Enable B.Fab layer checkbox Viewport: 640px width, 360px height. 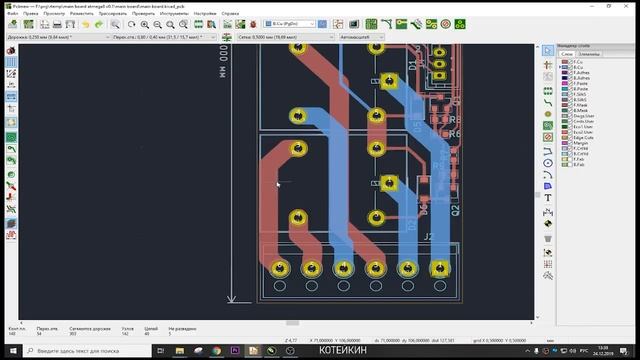point(571,165)
